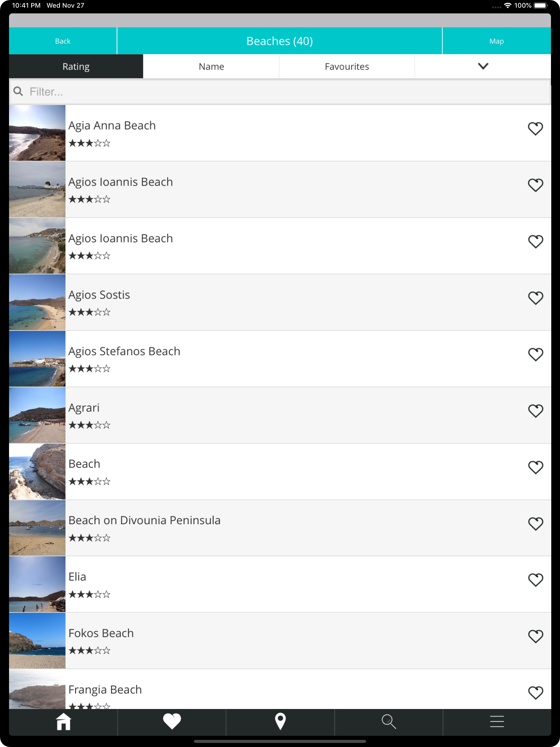The height and width of the screenshot is (747, 560).
Task: Open Beach on Divounia Peninsula entry
Action: pos(280,528)
